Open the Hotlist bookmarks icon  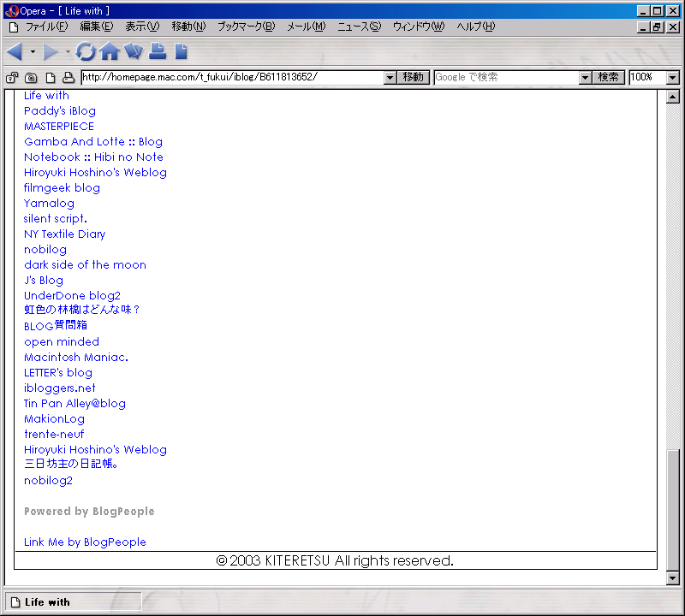[134, 51]
